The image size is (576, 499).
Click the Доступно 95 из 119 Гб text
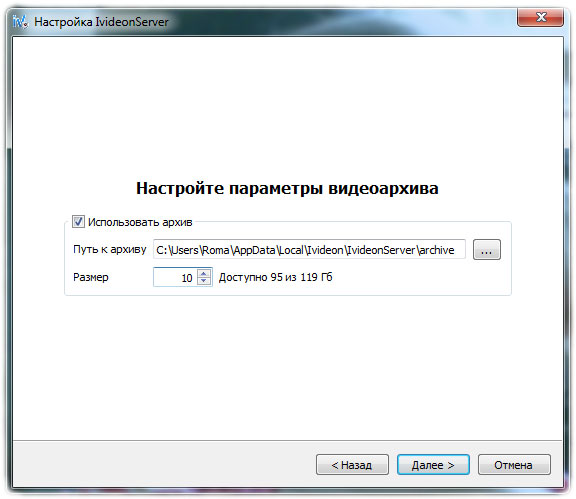(276, 277)
